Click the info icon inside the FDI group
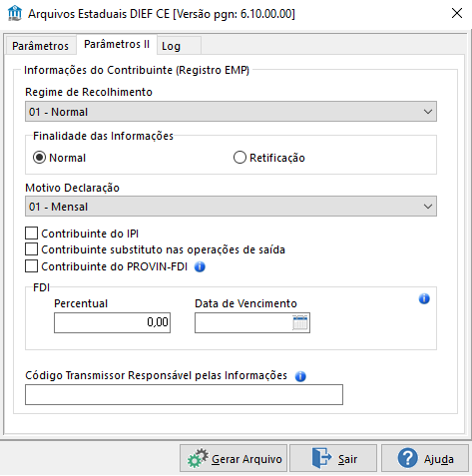The image size is (472, 476). tap(424, 298)
